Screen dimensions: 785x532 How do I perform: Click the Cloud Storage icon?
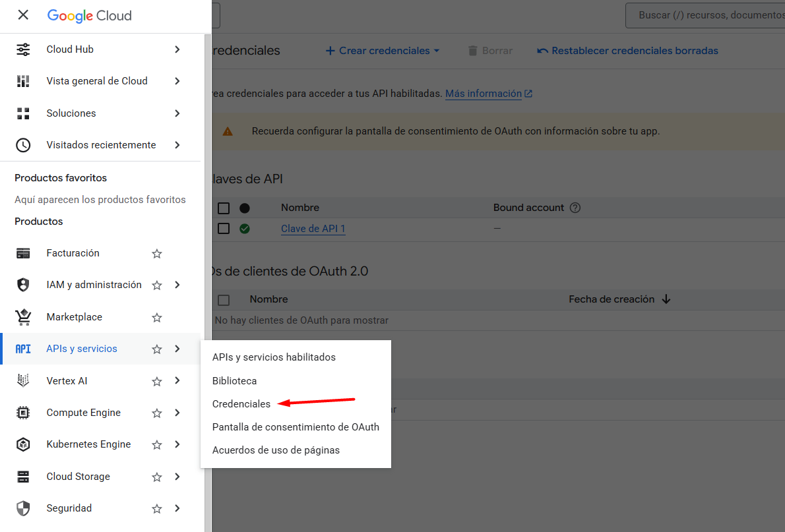pos(23,477)
